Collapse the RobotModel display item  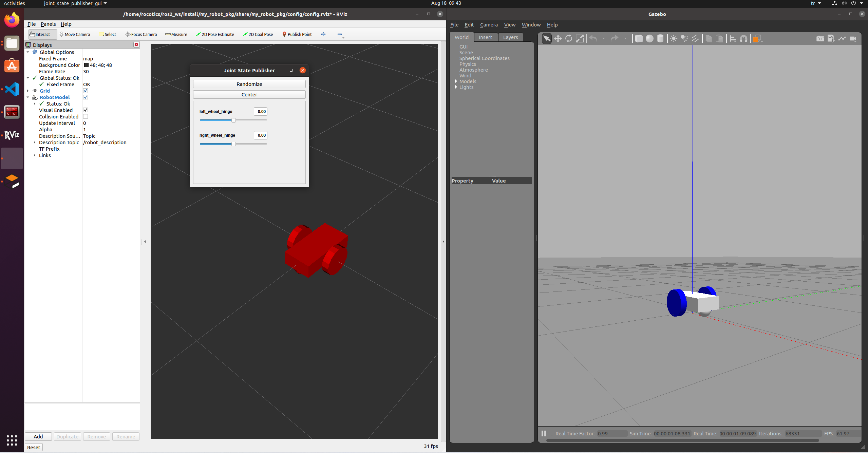click(x=28, y=97)
